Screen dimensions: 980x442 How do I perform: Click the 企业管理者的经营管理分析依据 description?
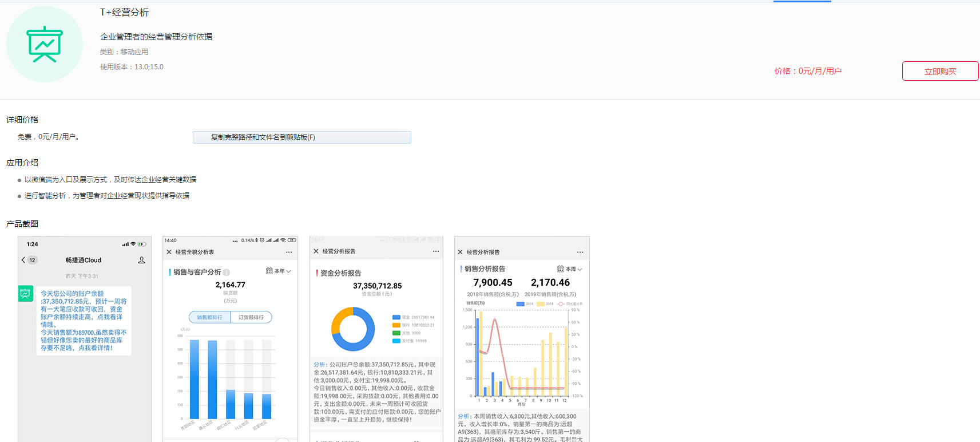click(x=156, y=37)
